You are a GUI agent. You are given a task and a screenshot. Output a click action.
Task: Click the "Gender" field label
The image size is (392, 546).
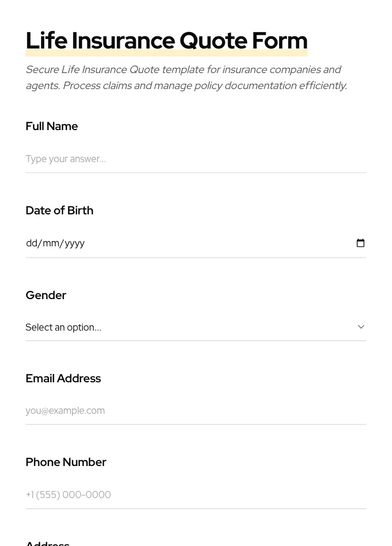coord(46,295)
